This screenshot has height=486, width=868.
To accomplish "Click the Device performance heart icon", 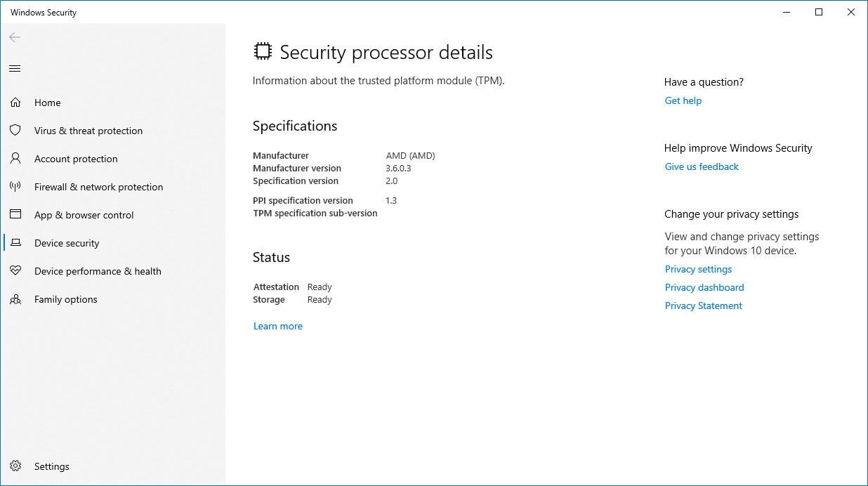I will tap(15, 271).
